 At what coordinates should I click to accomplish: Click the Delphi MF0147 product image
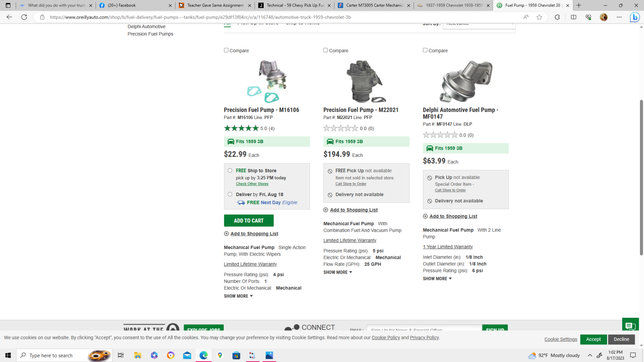tap(466, 81)
